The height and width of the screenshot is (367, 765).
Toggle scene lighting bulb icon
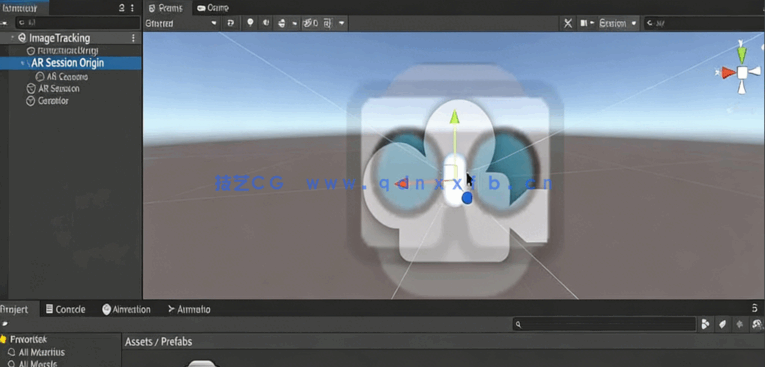point(250,22)
